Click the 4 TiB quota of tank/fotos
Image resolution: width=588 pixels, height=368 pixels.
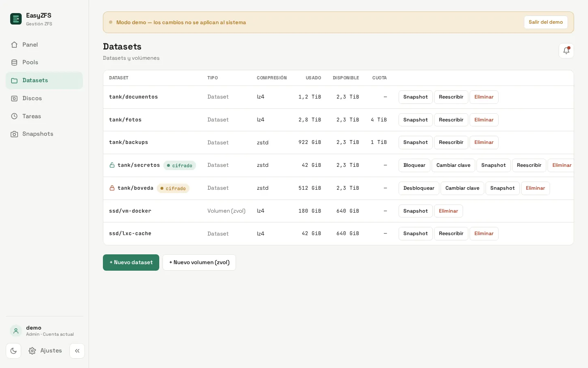379,120
